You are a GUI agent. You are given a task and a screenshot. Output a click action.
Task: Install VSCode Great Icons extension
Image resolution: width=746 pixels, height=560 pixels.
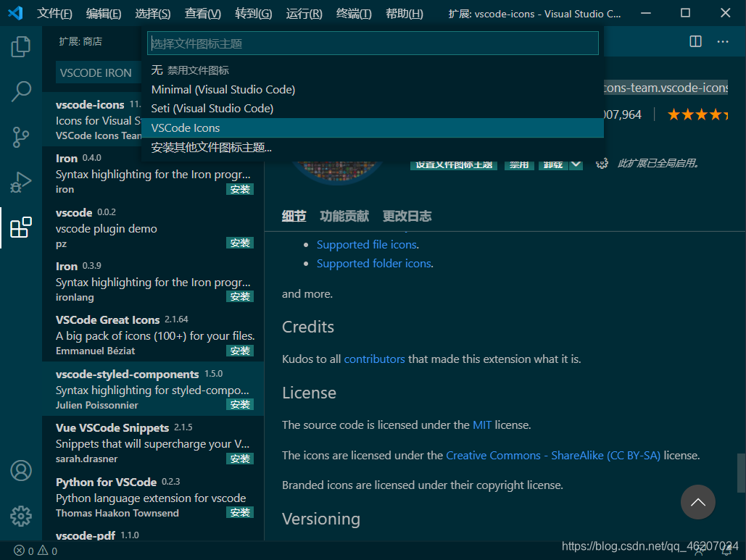tap(240, 351)
